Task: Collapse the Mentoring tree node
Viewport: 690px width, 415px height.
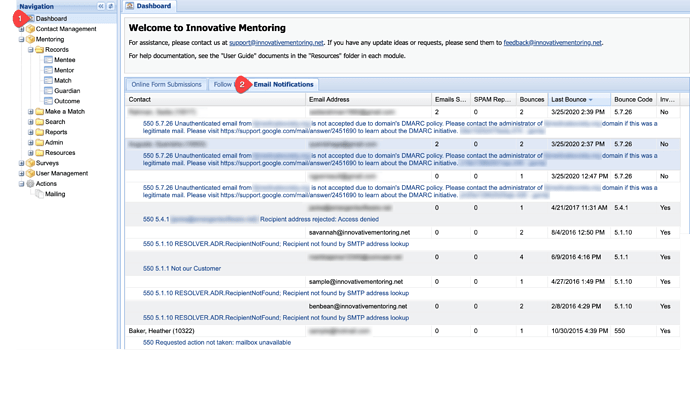Action: pyautogui.click(x=21, y=40)
